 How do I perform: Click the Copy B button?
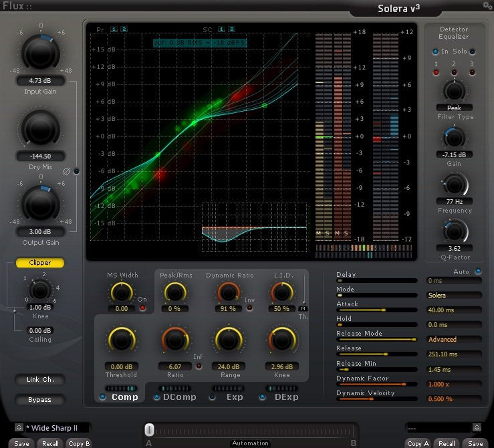pos(79,443)
